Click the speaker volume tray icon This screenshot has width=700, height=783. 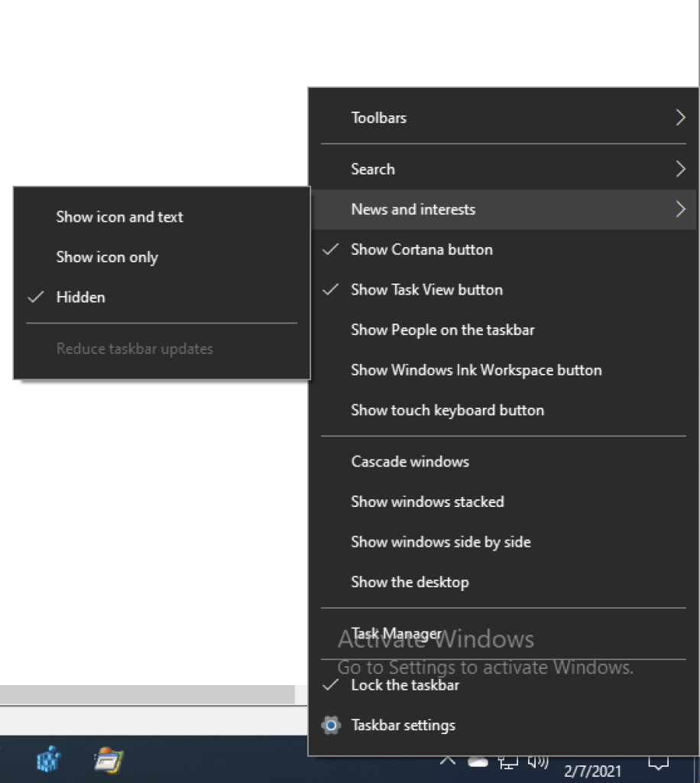click(x=538, y=762)
